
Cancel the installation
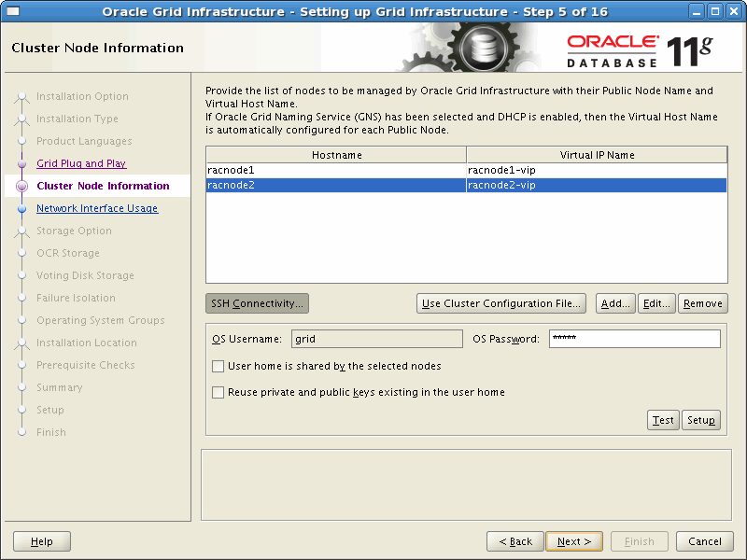tap(705, 541)
